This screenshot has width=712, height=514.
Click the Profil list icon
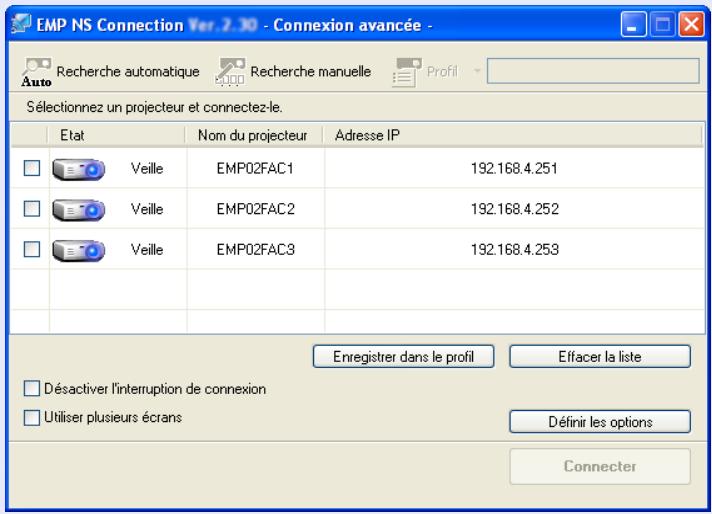[x=406, y=72]
